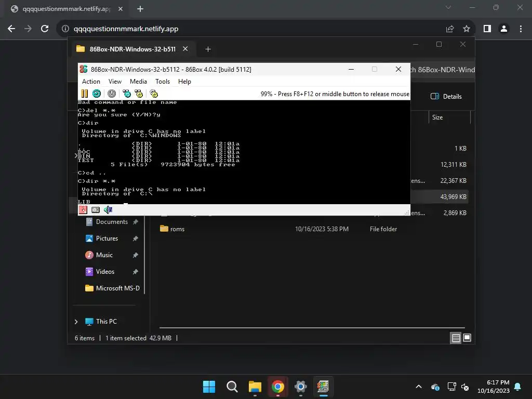This screenshot has height=399, width=532.
Task: Switch to Chrome from taskbar
Action: click(278, 387)
